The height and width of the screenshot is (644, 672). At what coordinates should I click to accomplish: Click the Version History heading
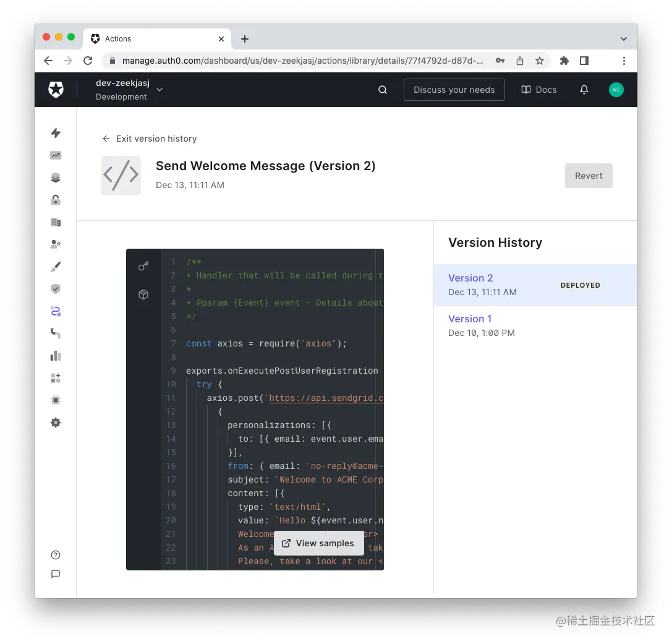coord(495,243)
